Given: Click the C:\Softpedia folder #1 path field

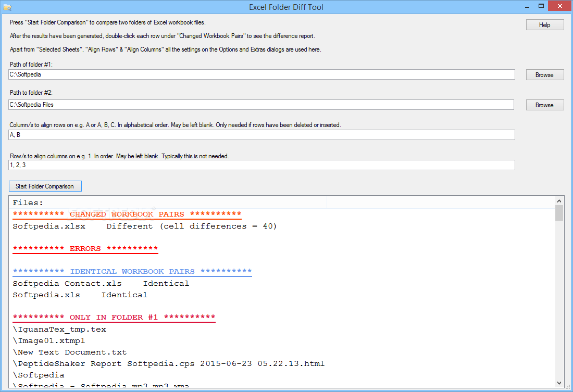Looking at the screenshot, I should point(261,74).
